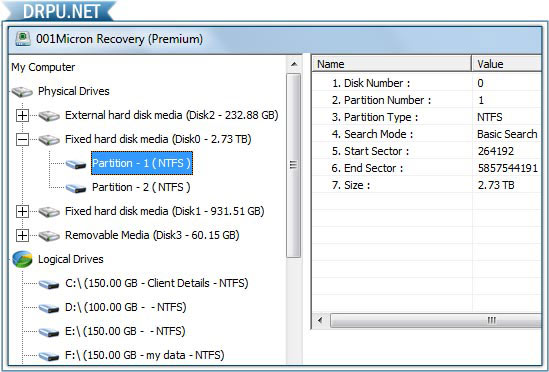This screenshot has width=549, height=372.
Task: Select the Physical Drives tree node
Action: pyautogui.click(x=74, y=91)
